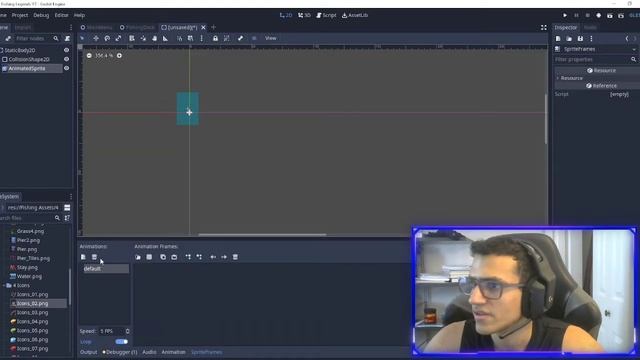Open snapping options three-dots menu
Viewport: 640px width, 360px height.
point(202,38)
